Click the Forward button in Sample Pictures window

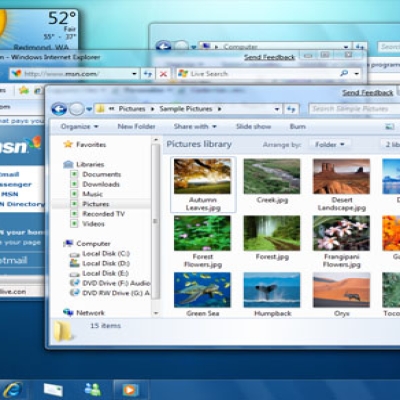coord(76,109)
